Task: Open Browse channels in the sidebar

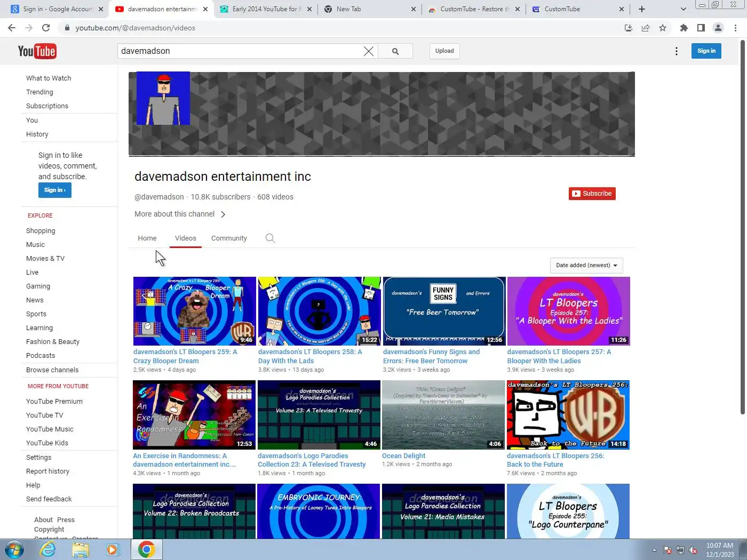Action: (x=52, y=370)
